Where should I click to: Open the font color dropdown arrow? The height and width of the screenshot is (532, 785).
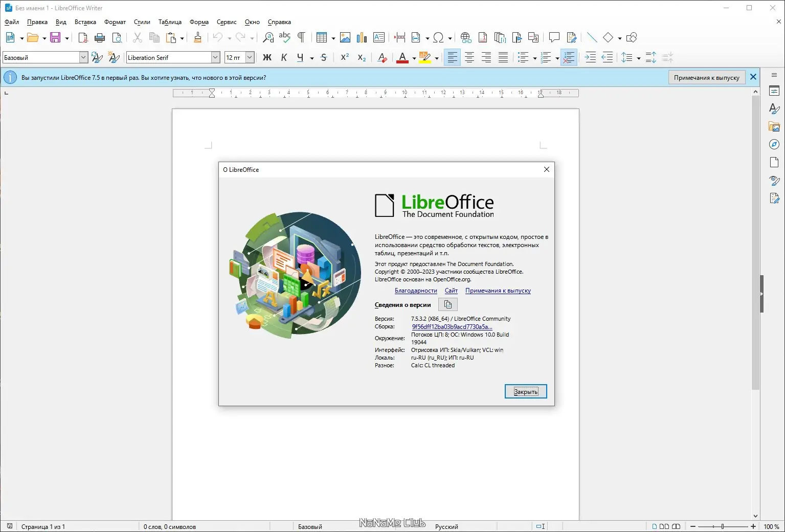pos(413,58)
